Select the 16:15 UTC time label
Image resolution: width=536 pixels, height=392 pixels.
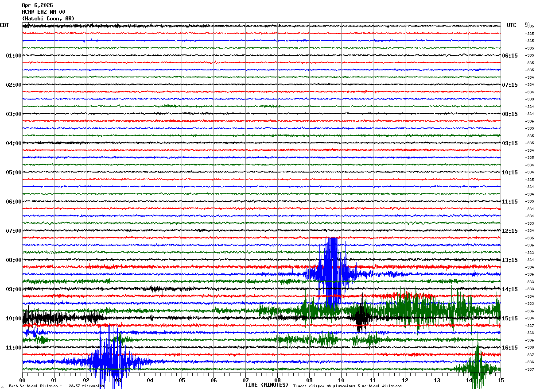tap(510, 348)
